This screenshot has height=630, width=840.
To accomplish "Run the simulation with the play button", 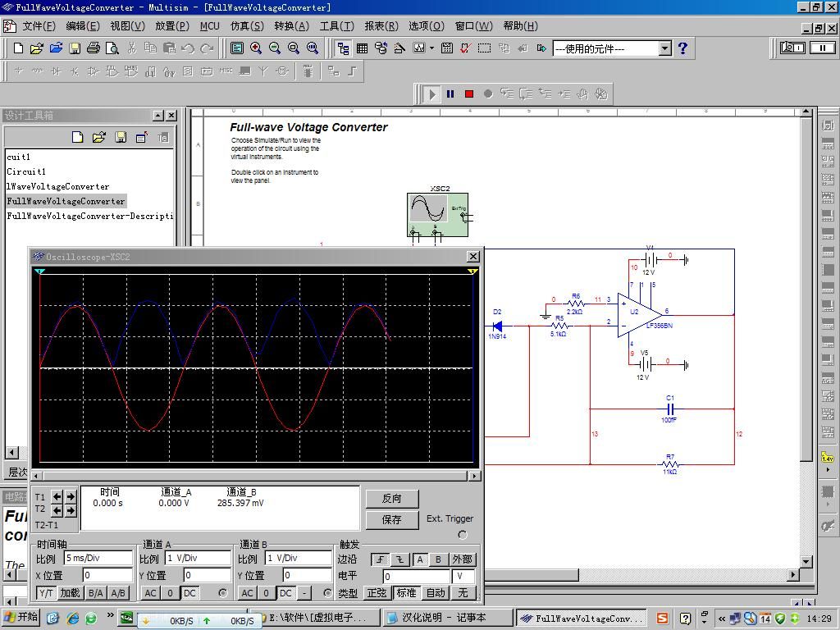I will click(431, 94).
